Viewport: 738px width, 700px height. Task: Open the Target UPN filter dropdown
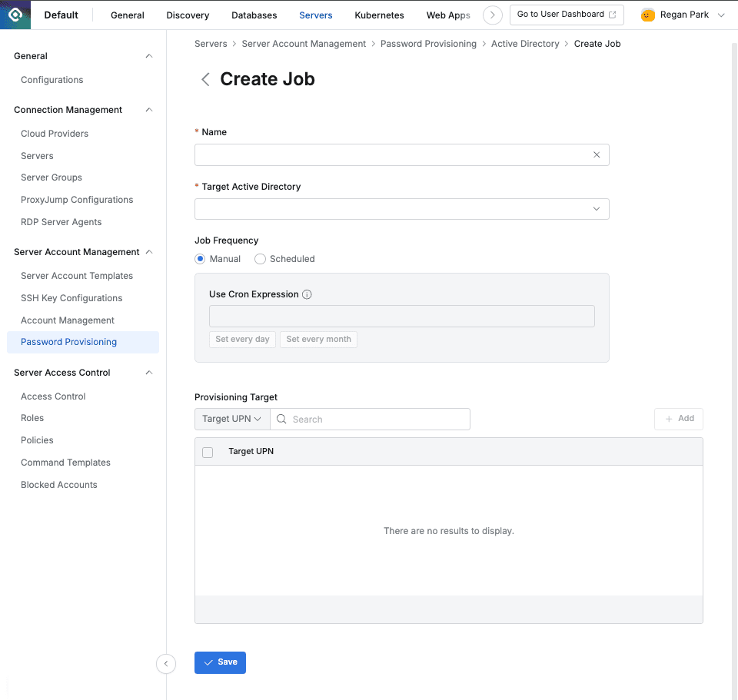point(231,419)
